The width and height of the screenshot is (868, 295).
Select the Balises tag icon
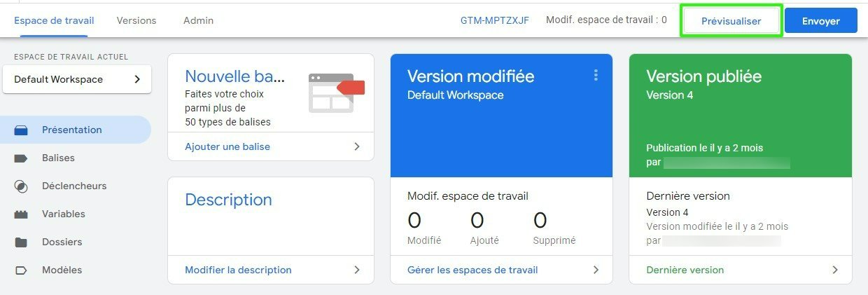point(21,158)
